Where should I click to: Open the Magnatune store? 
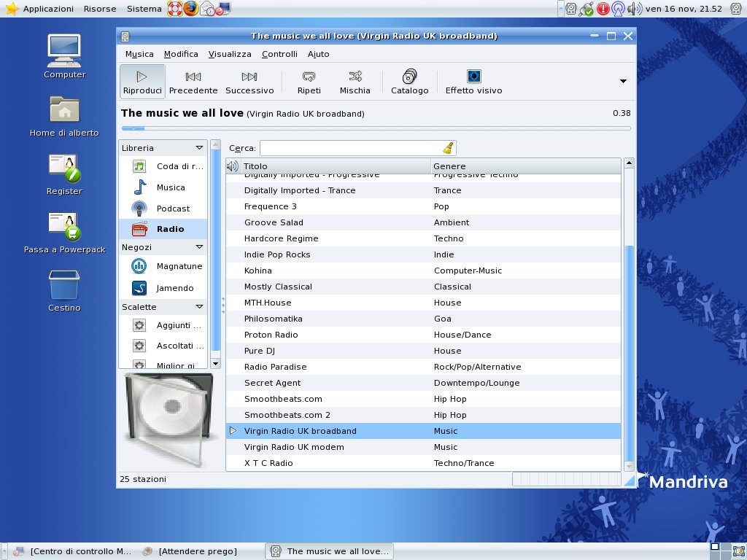(163, 265)
